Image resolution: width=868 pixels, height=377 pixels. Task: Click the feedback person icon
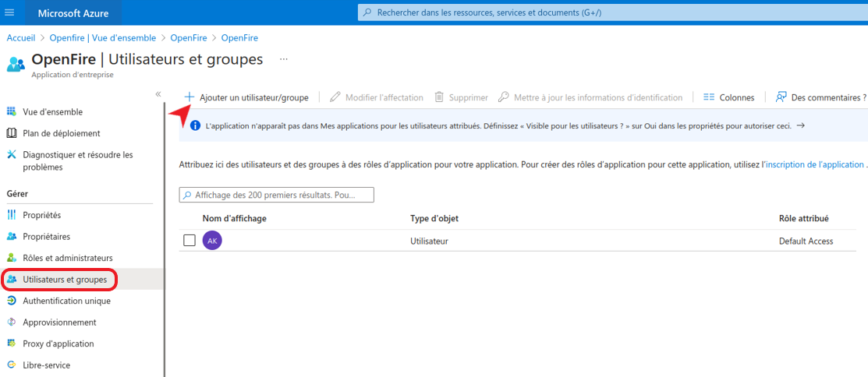(x=781, y=97)
